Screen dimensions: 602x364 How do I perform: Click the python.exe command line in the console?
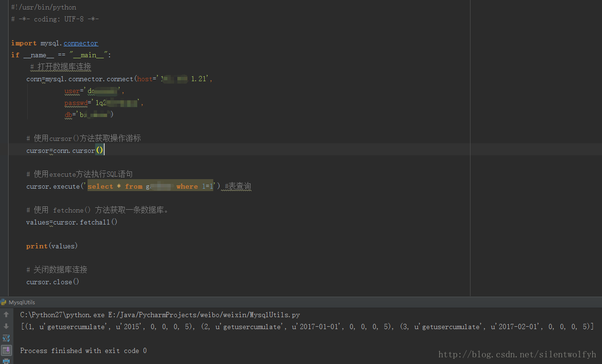click(160, 315)
